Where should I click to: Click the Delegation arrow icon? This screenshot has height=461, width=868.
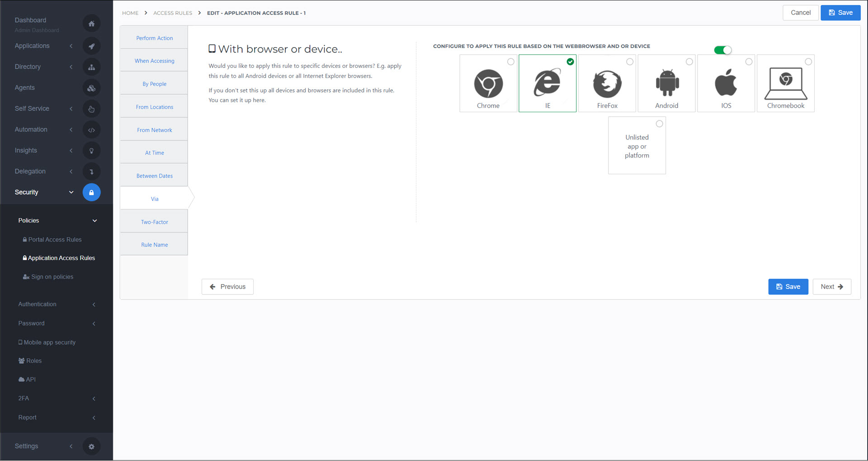tap(91, 171)
